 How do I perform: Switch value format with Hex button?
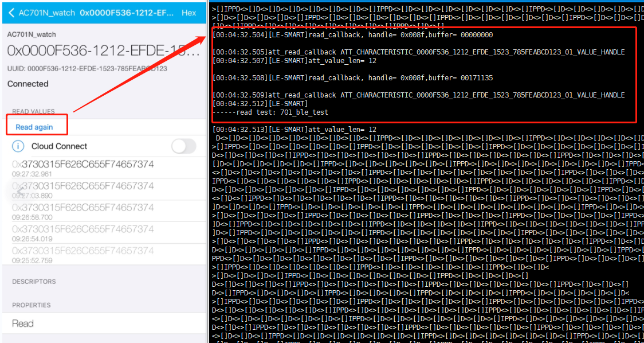pyautogui.click(x=189, y=13)
